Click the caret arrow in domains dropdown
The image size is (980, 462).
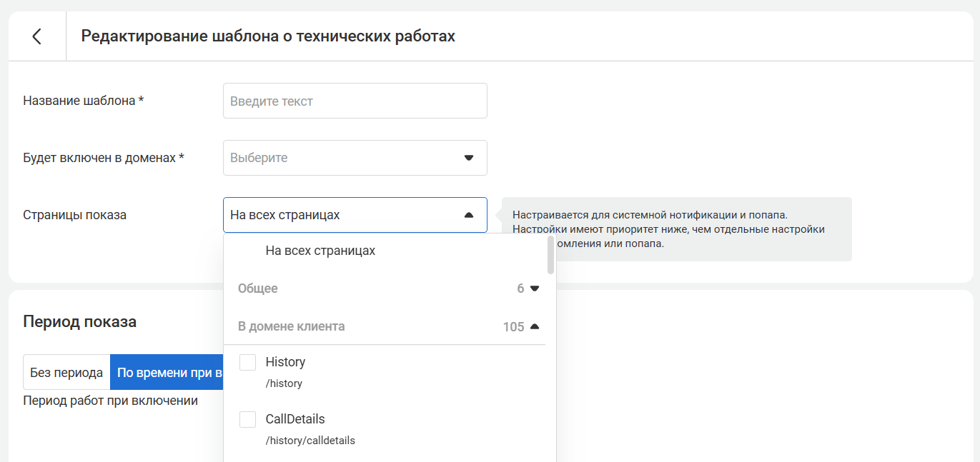click(469, 158)
